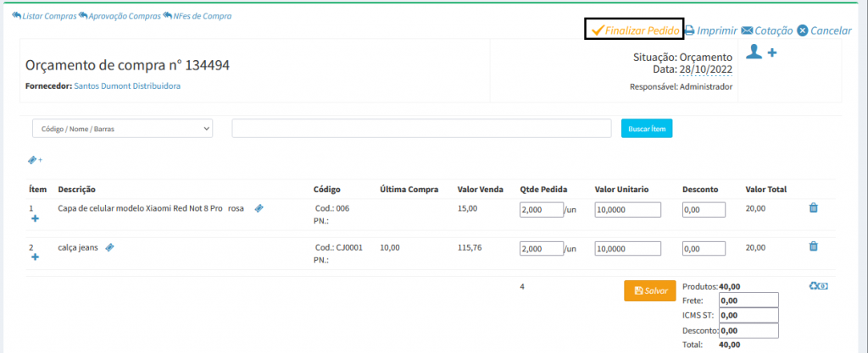This screenshot has height=353, width=868.
Task: Click Finalizar Pedido
Action: coord(634,30)
